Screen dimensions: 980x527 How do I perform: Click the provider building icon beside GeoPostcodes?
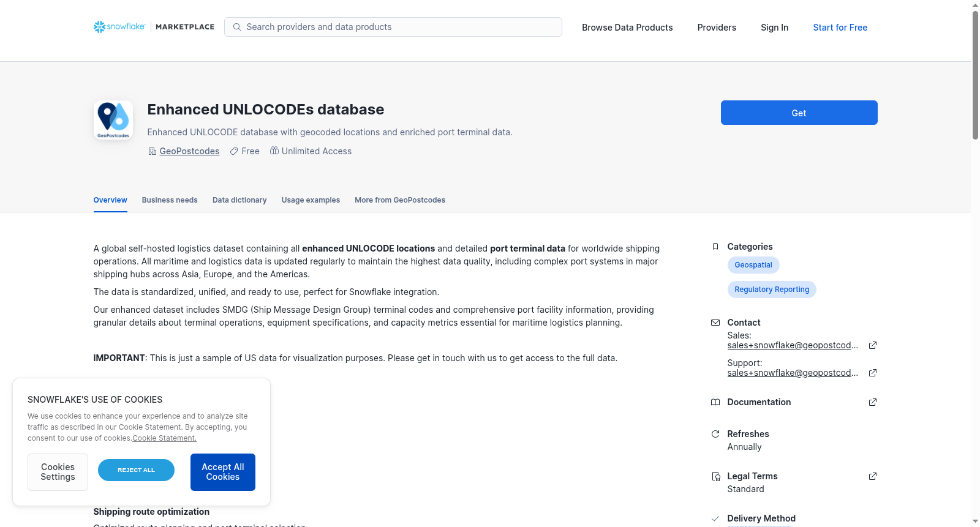pyautogui.click(x=153, y=151)
